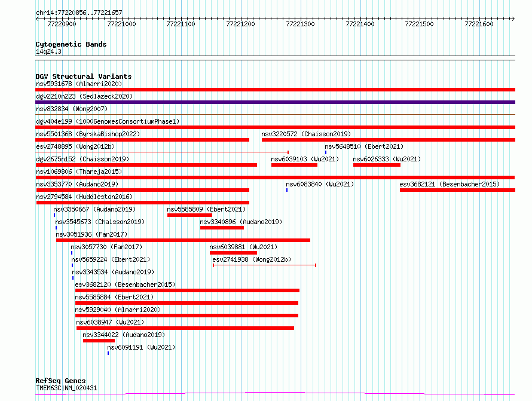Click the dgv2675n152 (Chaisson2019) label

click(x=82, y=159)
